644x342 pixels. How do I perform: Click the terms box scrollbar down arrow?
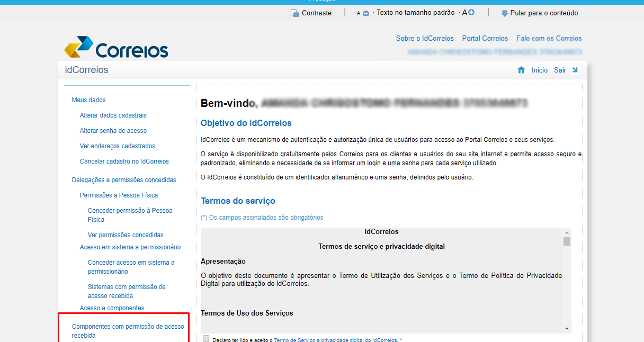click(567, 329)
